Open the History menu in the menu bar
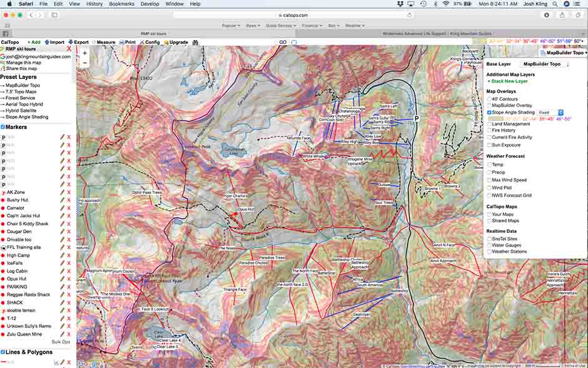 (x=94, y=4)
